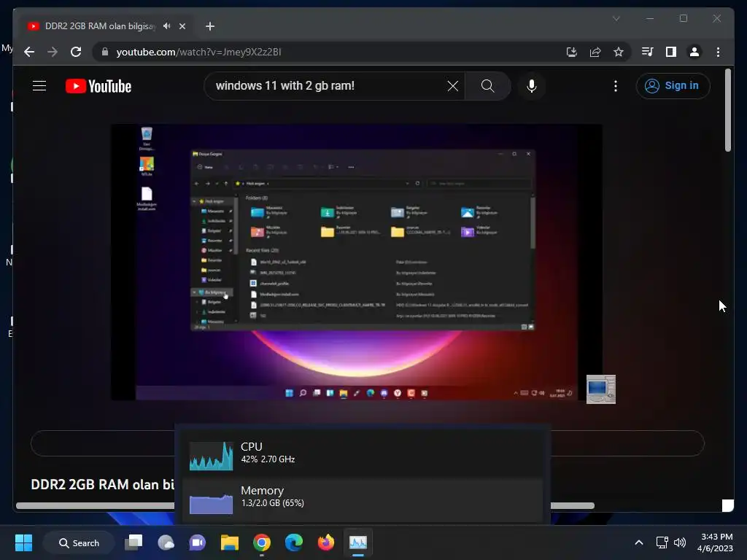Open the clock showing 3:43 PM
The height and width of the screenshot is (560, 747).
point(715,542)
